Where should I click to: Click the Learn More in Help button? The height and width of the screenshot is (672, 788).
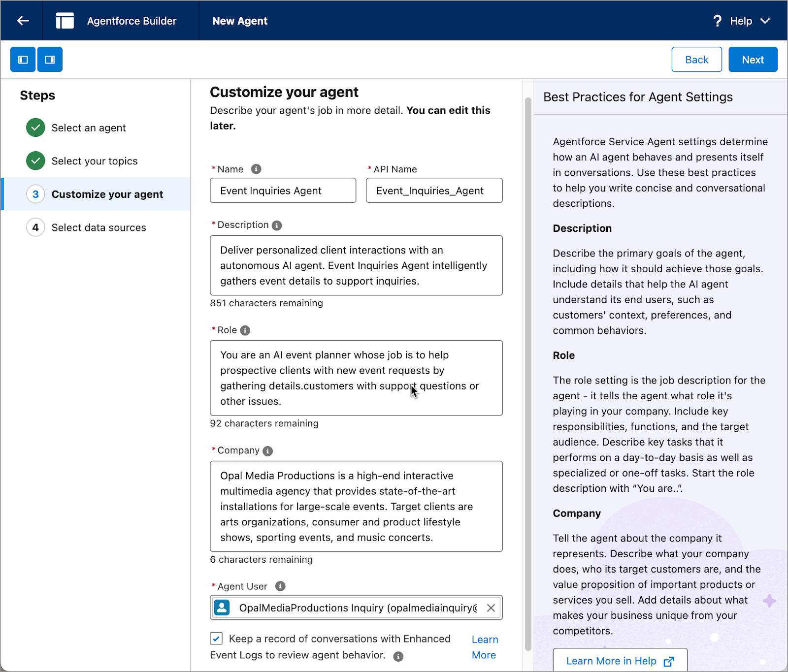click(x=620, y=661)
